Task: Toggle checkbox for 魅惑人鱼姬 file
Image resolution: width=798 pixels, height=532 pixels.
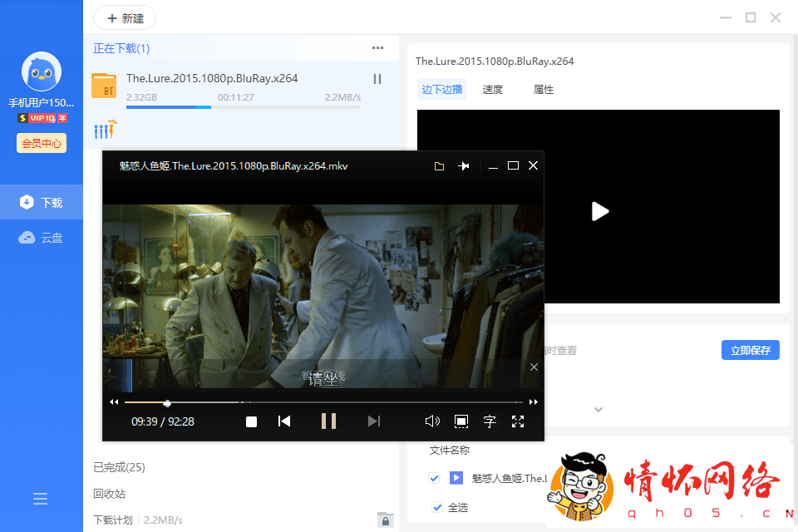Action: click(434, 478)
